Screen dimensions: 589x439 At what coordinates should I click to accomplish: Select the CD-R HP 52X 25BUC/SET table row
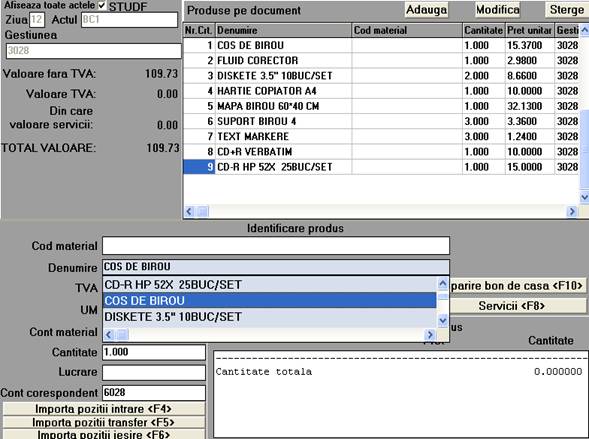(381, 167)
